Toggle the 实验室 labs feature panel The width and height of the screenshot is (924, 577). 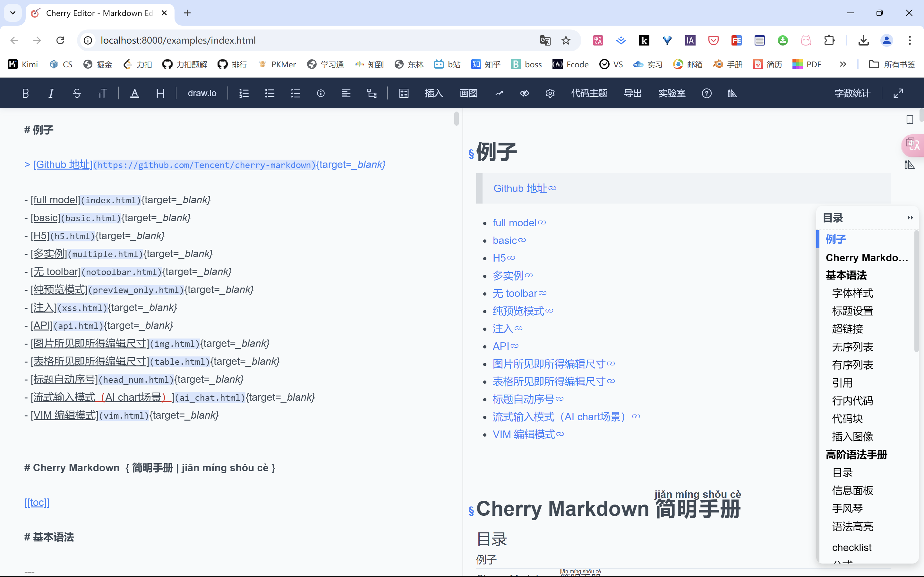click(x=671, y=93)
